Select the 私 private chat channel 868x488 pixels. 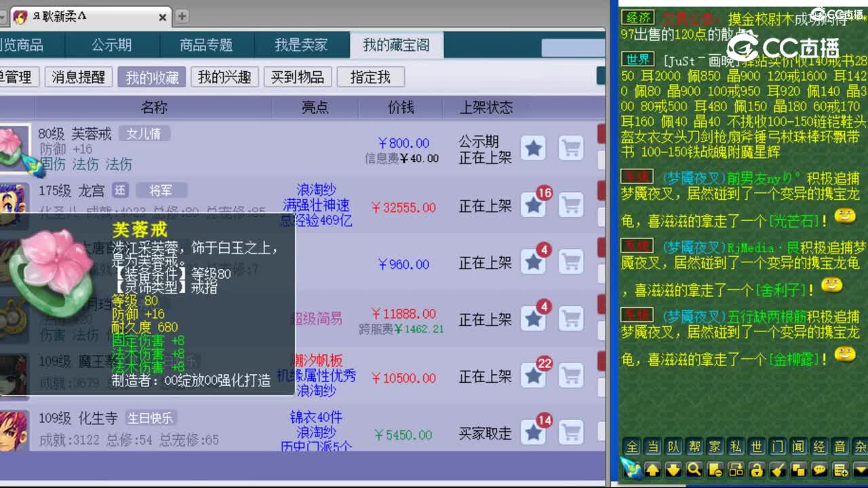(736, 447)
